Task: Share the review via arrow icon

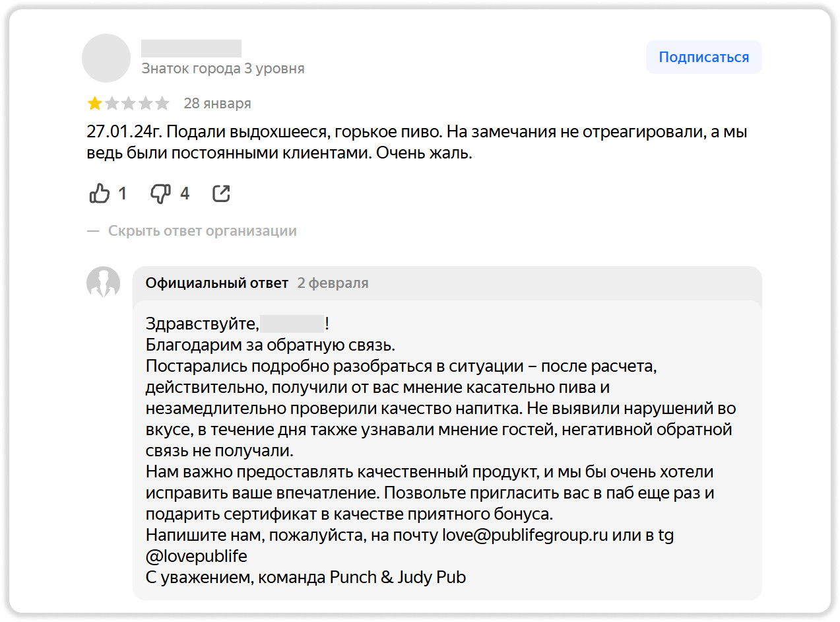Action: [x=222, y=193]
